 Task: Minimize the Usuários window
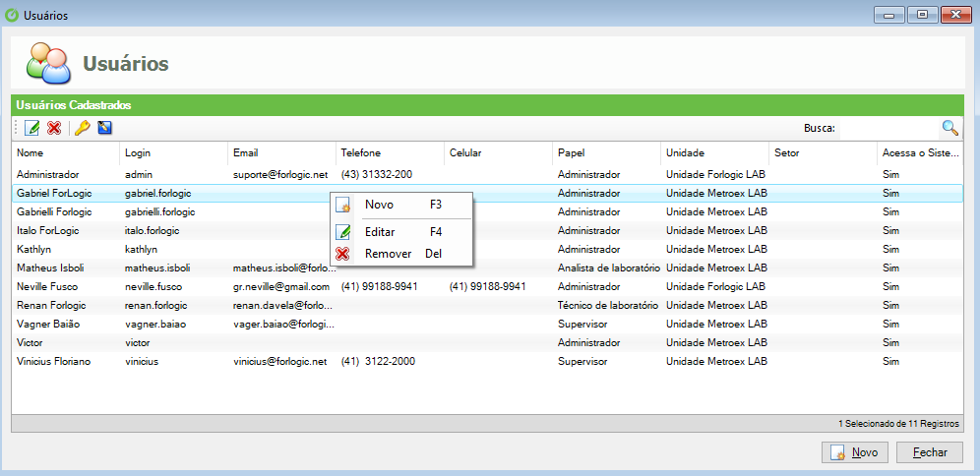click(889, 15)
